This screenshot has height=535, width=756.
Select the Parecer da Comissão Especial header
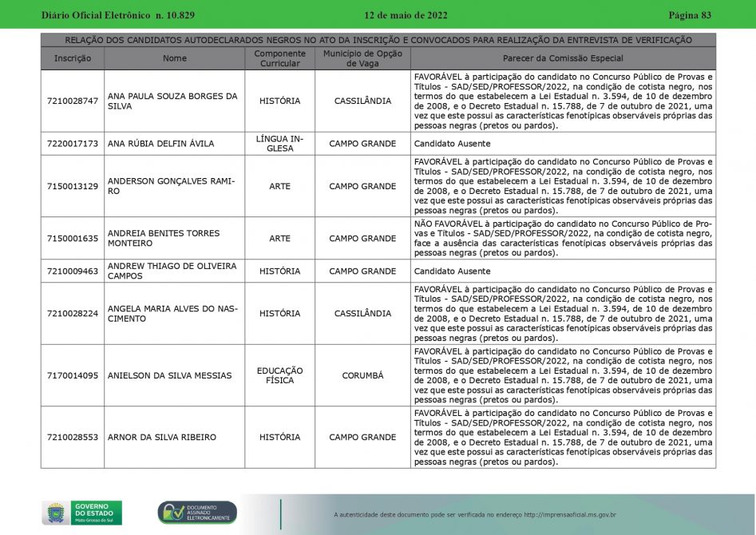point(563,58)
